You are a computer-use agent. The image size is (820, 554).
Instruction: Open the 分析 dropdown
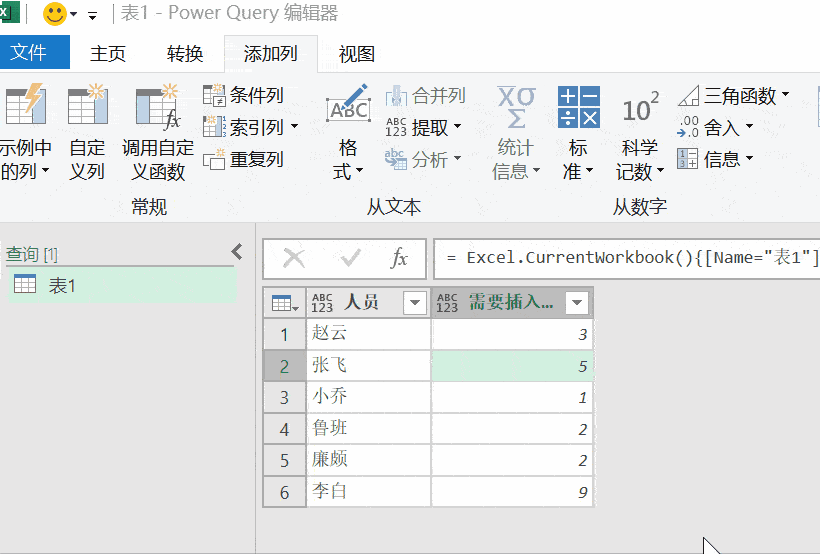(424, 159)
